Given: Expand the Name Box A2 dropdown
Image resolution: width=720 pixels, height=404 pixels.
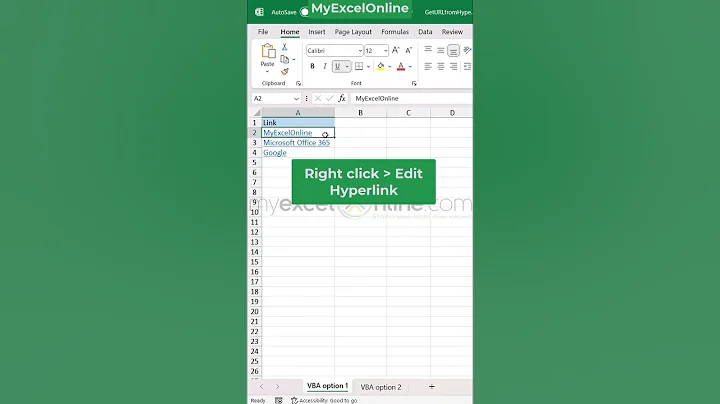Looking at the screenshot, I should pyautogui.click(x=296, y=99).
